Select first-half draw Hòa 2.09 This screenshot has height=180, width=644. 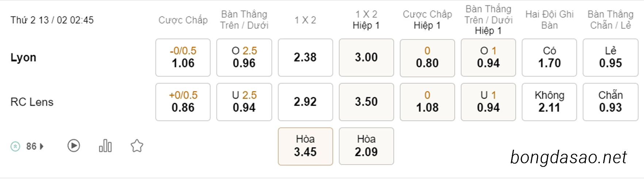pyautogui.click(x=366, y=146)
